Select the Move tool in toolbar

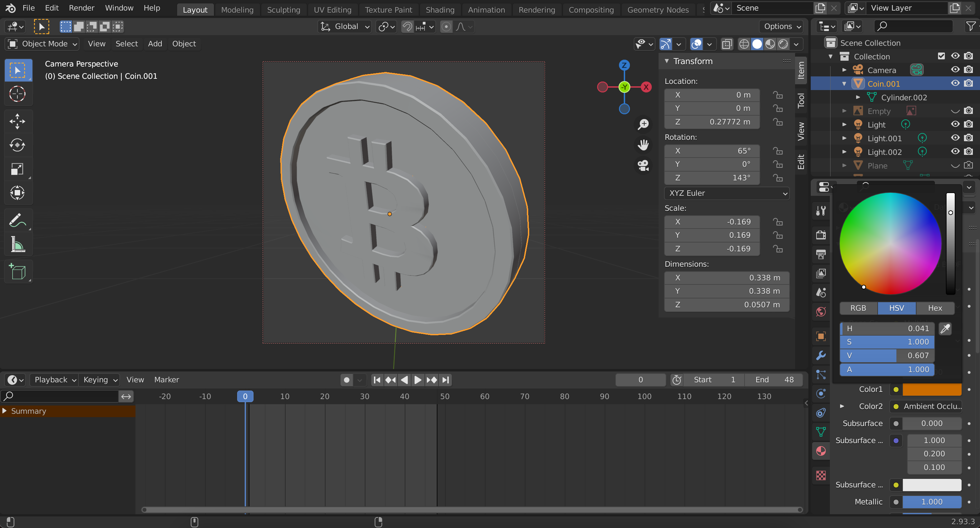point(17,121)
